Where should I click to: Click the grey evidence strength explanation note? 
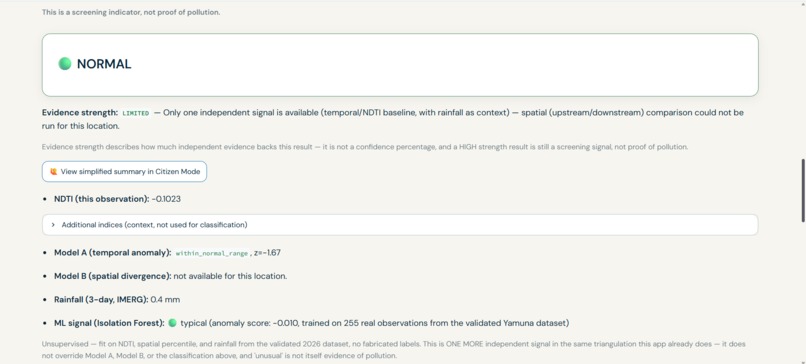coord(365,147)
